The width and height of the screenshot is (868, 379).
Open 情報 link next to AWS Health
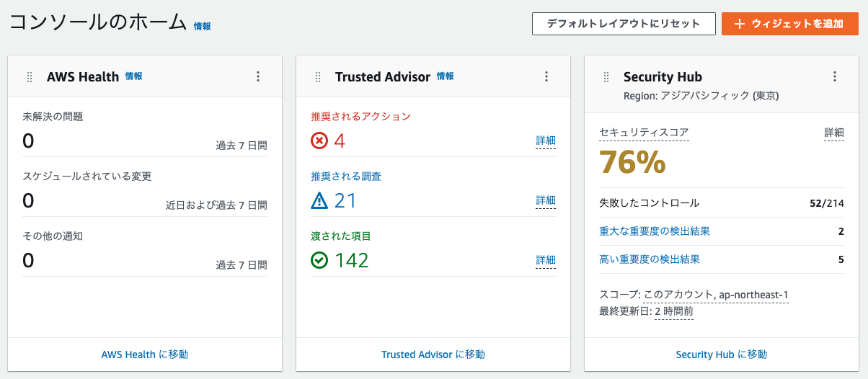coord(133,76)
